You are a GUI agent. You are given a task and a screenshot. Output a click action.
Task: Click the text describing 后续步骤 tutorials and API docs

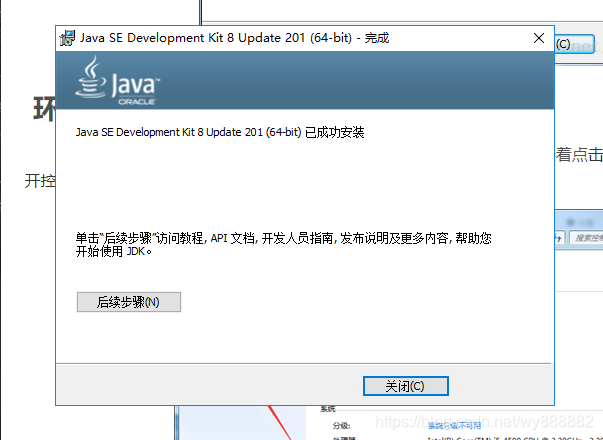pos(283,244)
